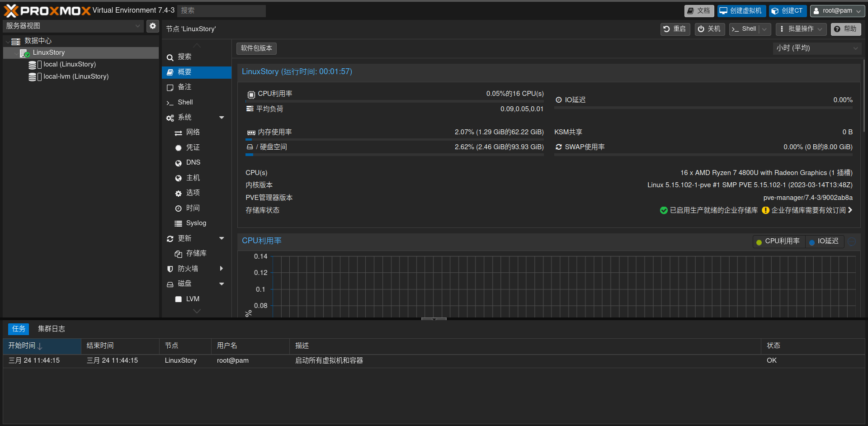
Task: Click the gear icon beside 服务器视图
Action: pyautogui.click(x=152, y=26)
